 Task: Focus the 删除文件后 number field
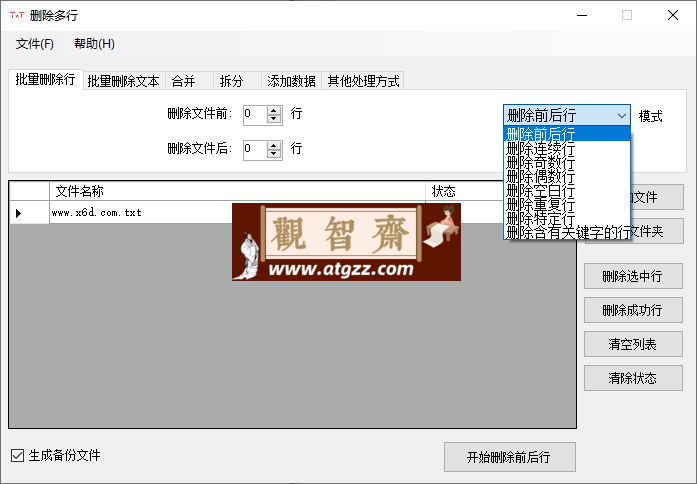255,150
